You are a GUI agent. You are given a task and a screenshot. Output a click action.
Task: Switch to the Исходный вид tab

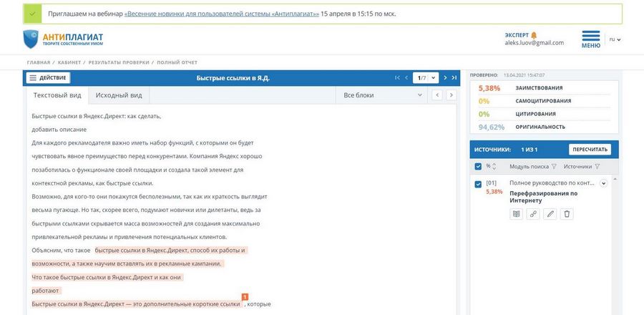119,95
